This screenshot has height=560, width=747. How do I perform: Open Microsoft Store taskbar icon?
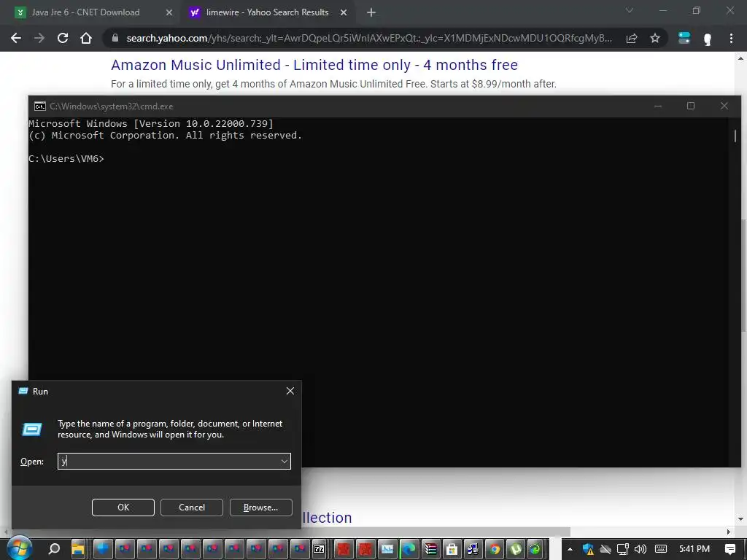(452, 549)
